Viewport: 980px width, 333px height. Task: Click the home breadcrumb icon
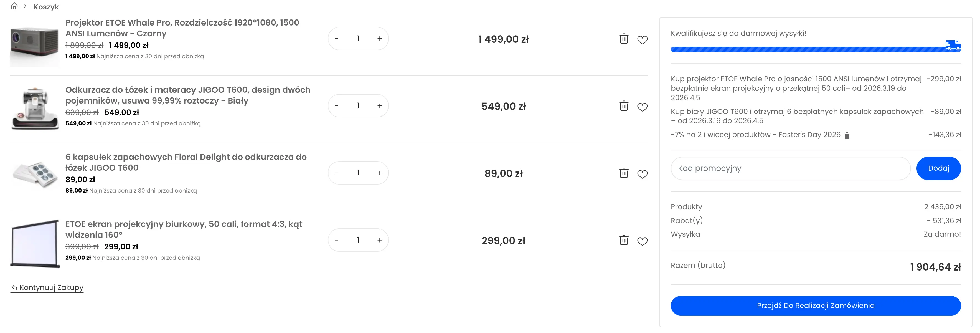pos(15,6)
